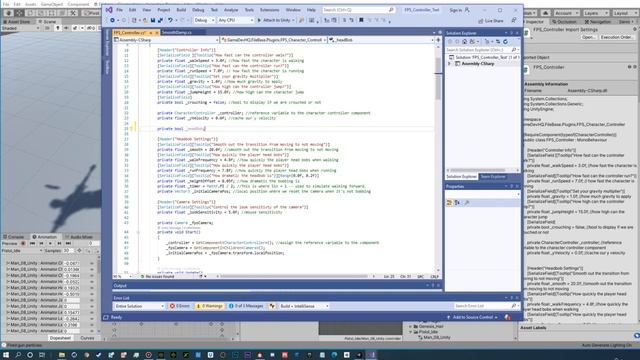Click the Refresh icon in Solution Explorer toolbar

click(x=505, y=42)
